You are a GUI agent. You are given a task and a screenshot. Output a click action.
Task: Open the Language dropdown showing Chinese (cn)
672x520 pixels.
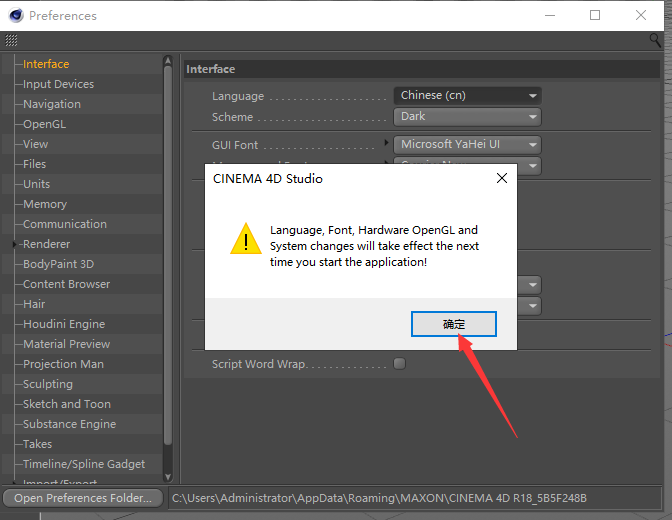point(467,96)
